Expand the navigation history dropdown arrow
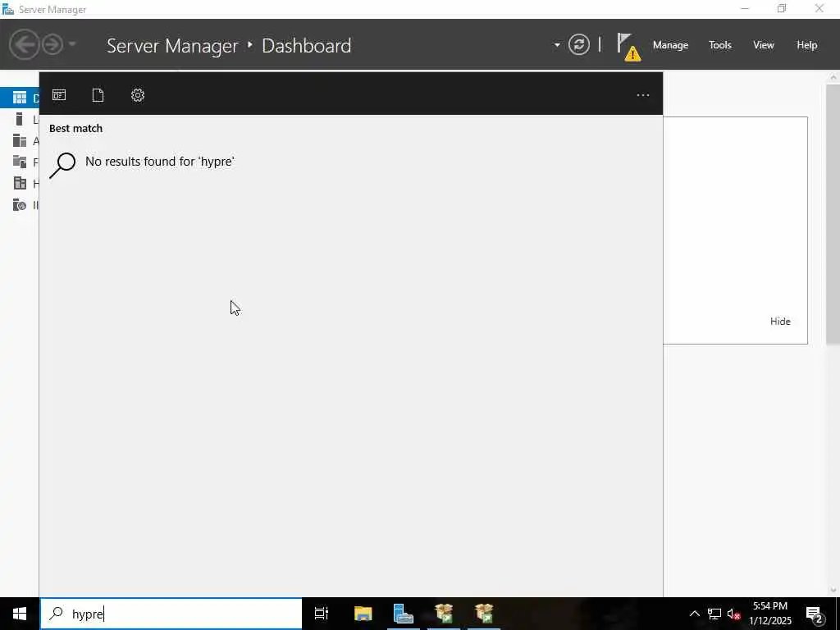This screenshot has width=840, height=630. 72,44
